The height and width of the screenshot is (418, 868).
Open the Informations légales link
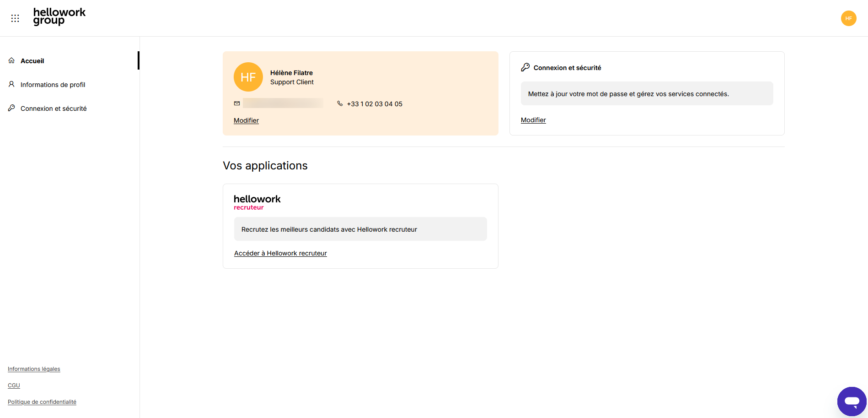(34, 369)
